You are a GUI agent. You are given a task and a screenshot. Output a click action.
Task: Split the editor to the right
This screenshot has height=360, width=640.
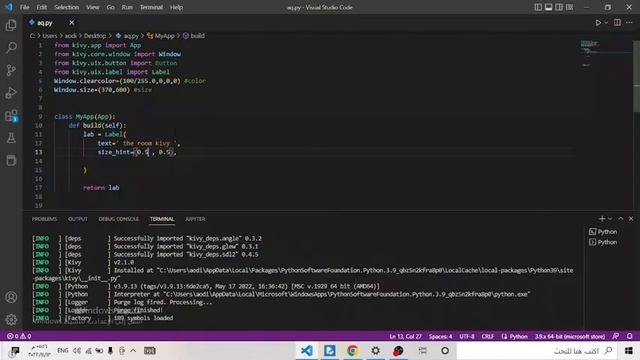point(617,23)
